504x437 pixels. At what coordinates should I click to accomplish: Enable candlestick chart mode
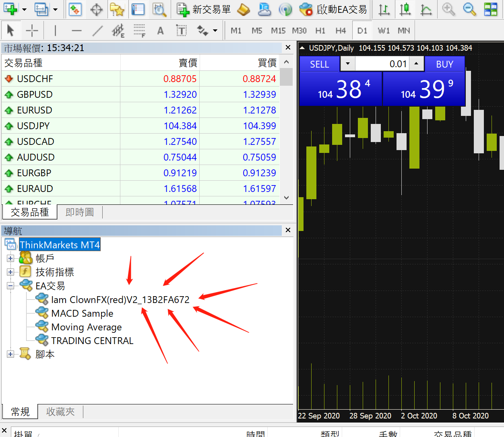click(405, 9)
